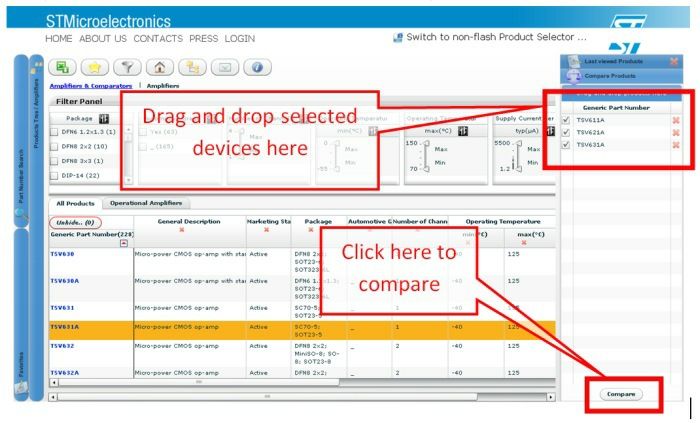Follow the Amplifiers & Comparators breadcrumb link
The width and height of the screenshot is (700, 423).
pos(91,86)
